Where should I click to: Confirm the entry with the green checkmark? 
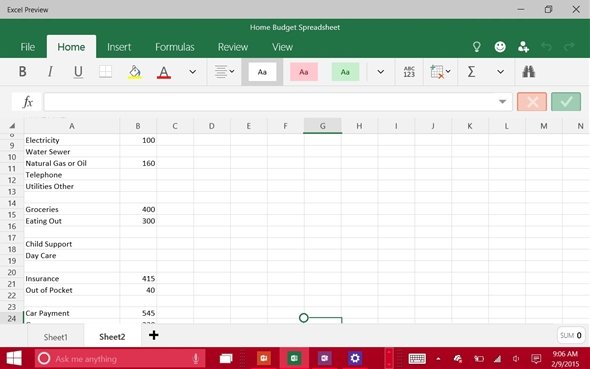[566, 102]
